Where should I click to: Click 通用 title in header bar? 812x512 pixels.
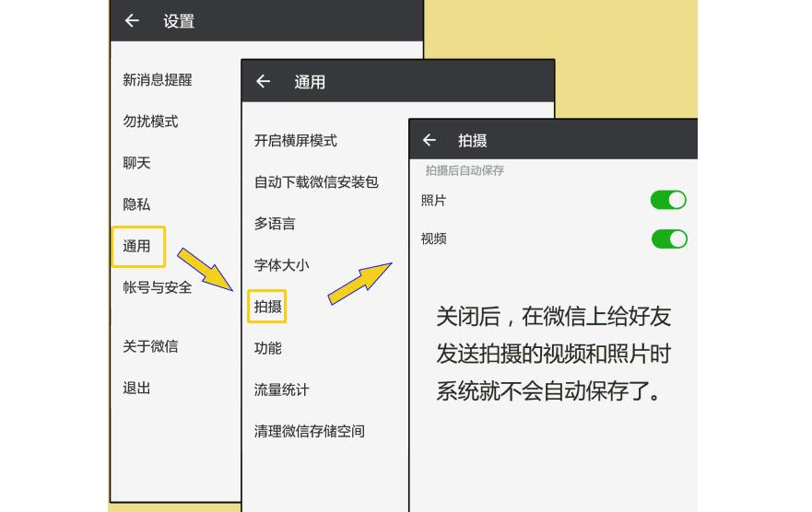pyautogui.click(x=310, y=82)
